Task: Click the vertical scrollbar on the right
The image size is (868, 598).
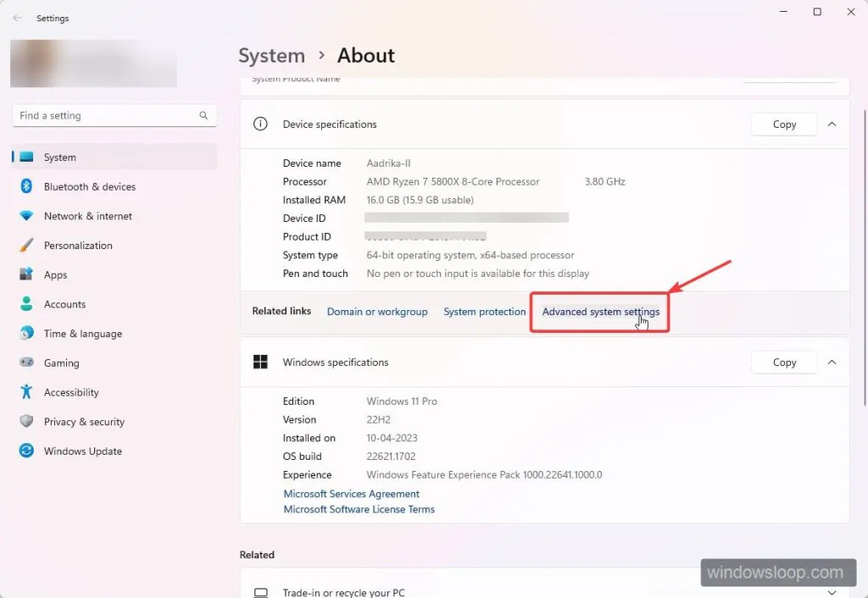Action: point(864,257)
